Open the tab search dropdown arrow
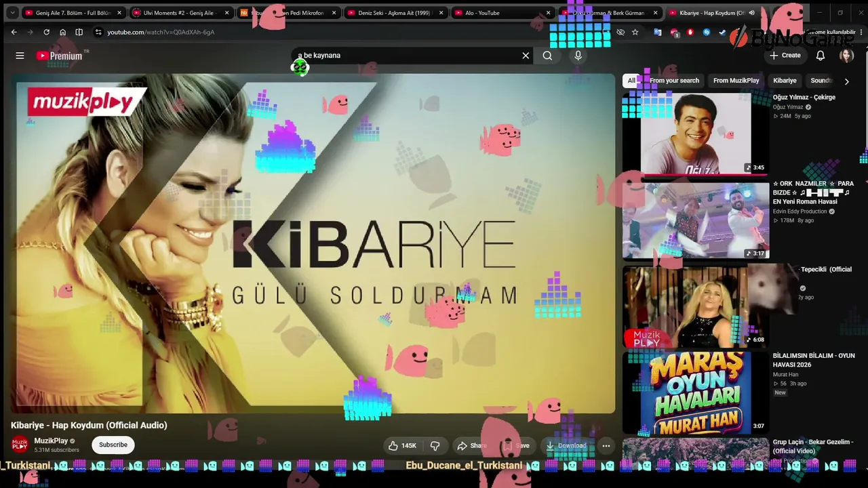 point(12,13)
